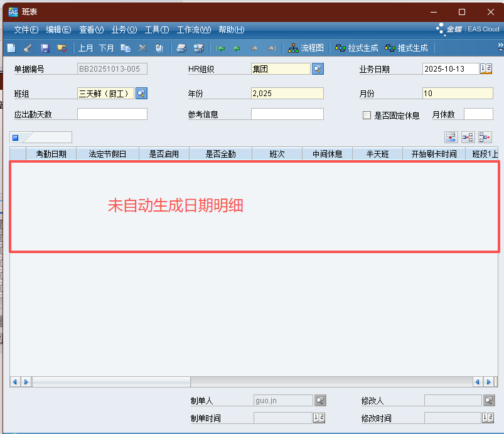This screenshot has width=504, height=434.
Task: Click the green First record arrow
Action: tap(220, 48)
